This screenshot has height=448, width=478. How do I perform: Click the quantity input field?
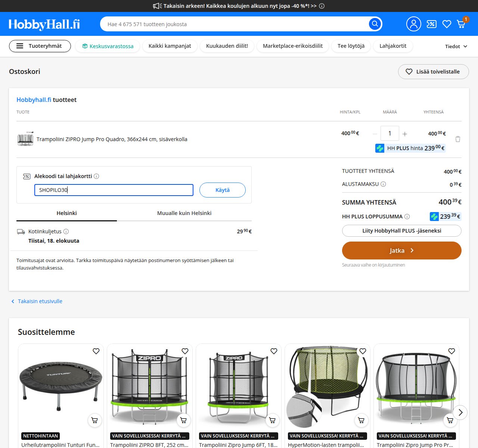tap(390, 133)
